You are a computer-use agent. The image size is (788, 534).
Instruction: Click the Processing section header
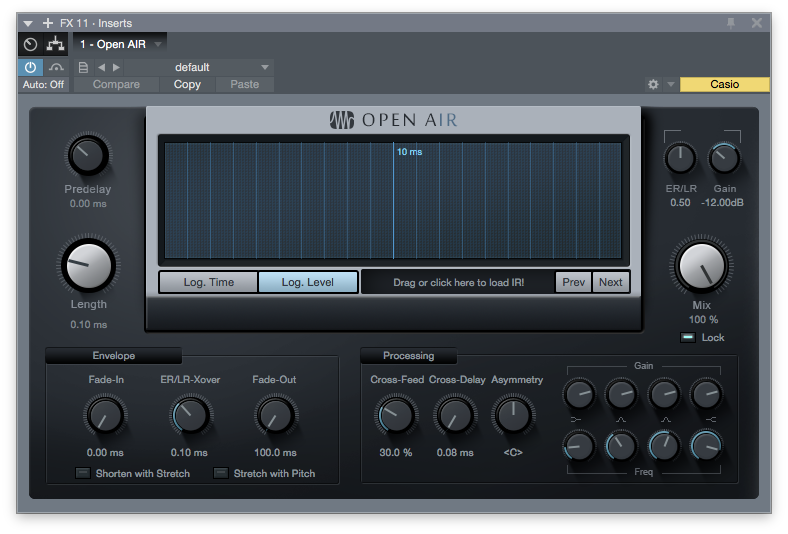pos(409,356)
